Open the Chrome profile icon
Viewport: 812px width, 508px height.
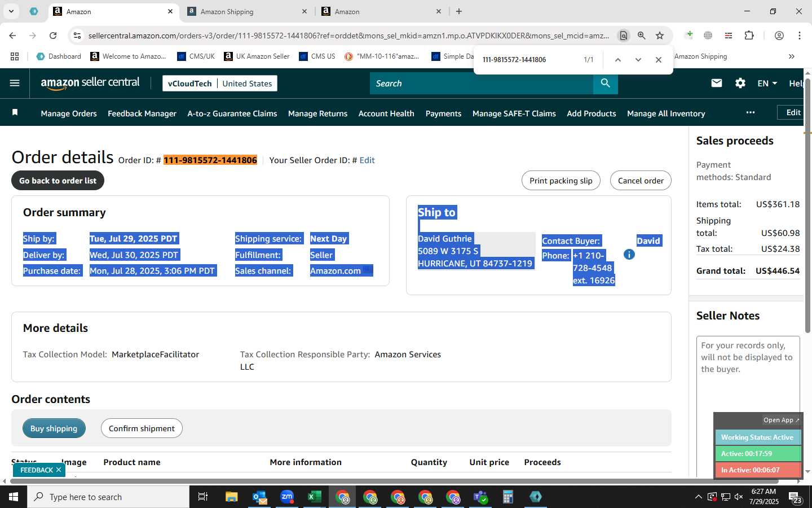[779, 36]
